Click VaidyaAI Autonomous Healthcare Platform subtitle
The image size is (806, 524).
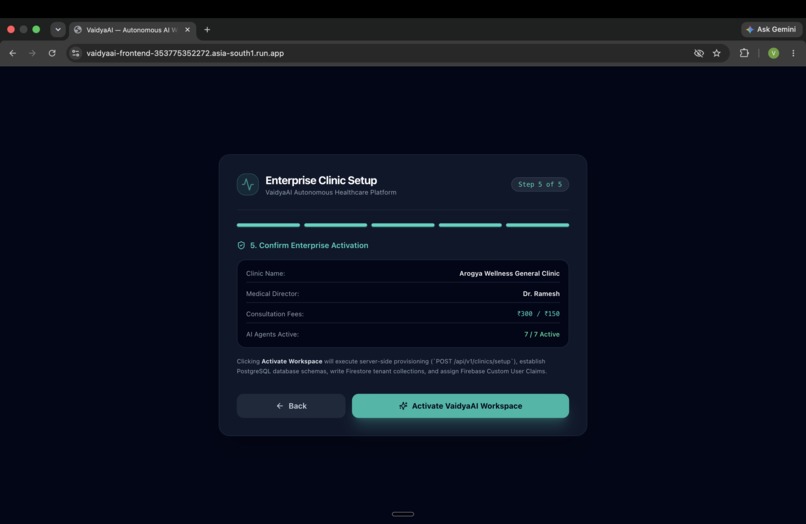click(331, 192)
